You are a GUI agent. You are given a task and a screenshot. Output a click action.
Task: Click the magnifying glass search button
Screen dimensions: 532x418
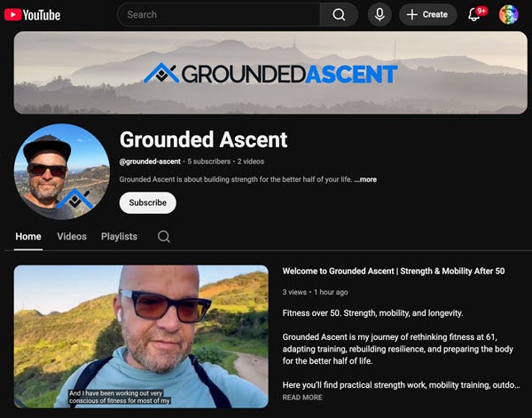click(x=339, y=14)
